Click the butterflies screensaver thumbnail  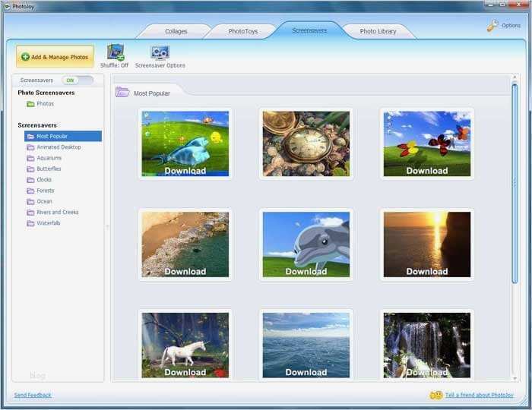[427, 143]
